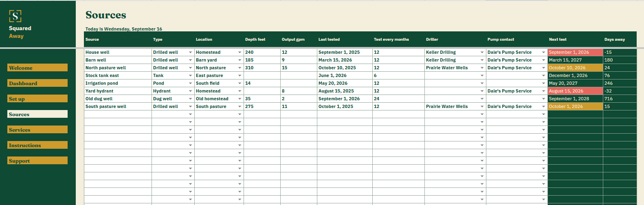The width and height of the screenshot is (644, 205).
Task: Open Location dropdown for Barn well
Action: [x=240, y=60]
